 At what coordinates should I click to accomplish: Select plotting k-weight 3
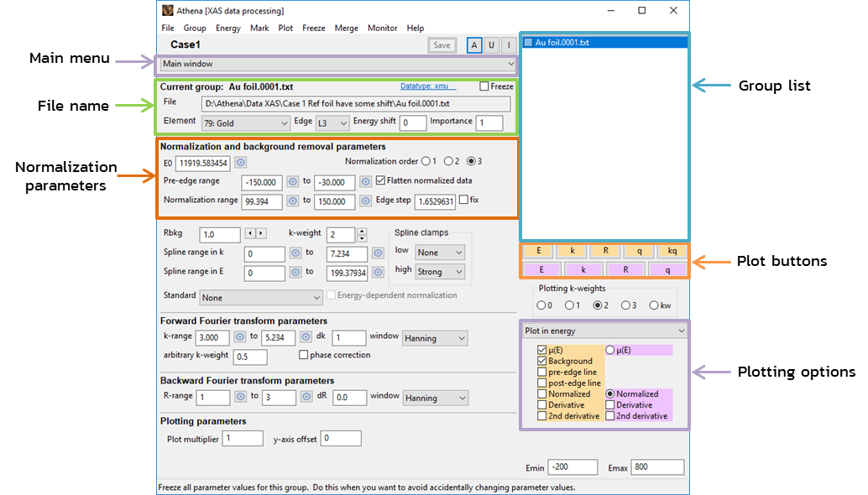point(625,305)
